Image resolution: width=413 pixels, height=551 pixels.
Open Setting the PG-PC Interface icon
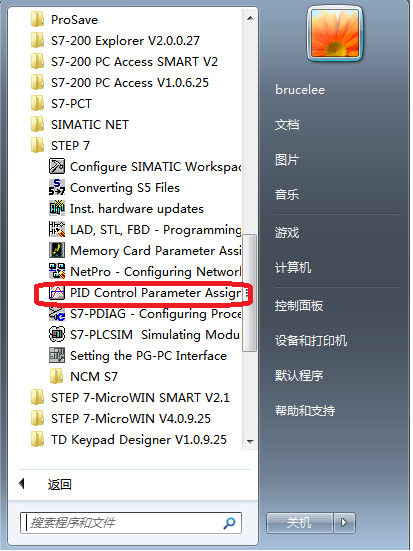tap(57, 356)
